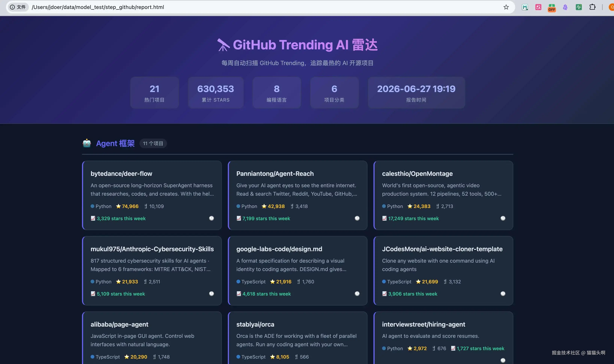This screenshot has width=614, height=364.
Task: Open the pink translate extension icon
Action: pos(538,7)
